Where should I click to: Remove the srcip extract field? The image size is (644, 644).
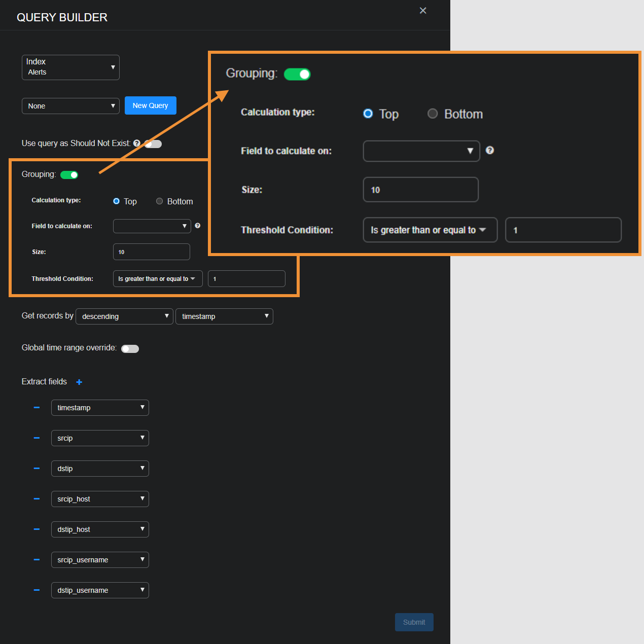click(36, 438)
